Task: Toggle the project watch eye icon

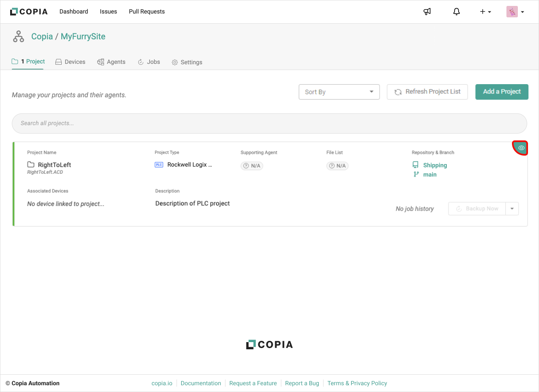Action: coord(521,148)
